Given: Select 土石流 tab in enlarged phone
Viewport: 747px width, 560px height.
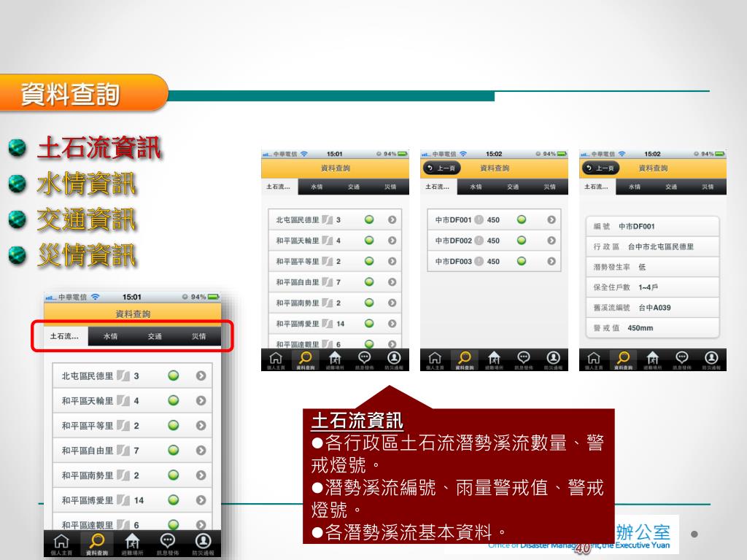Looking at the screenshot, I should coord(66,336).
